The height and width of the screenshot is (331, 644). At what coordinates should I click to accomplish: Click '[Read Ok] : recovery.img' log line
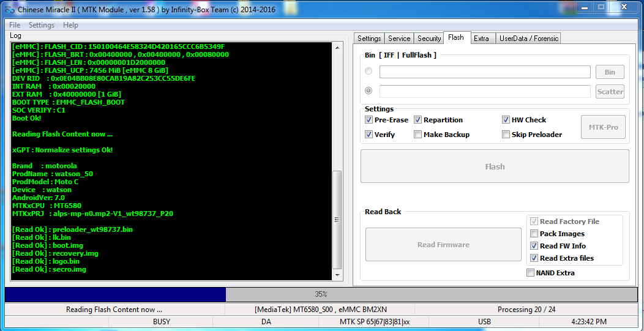56,253
